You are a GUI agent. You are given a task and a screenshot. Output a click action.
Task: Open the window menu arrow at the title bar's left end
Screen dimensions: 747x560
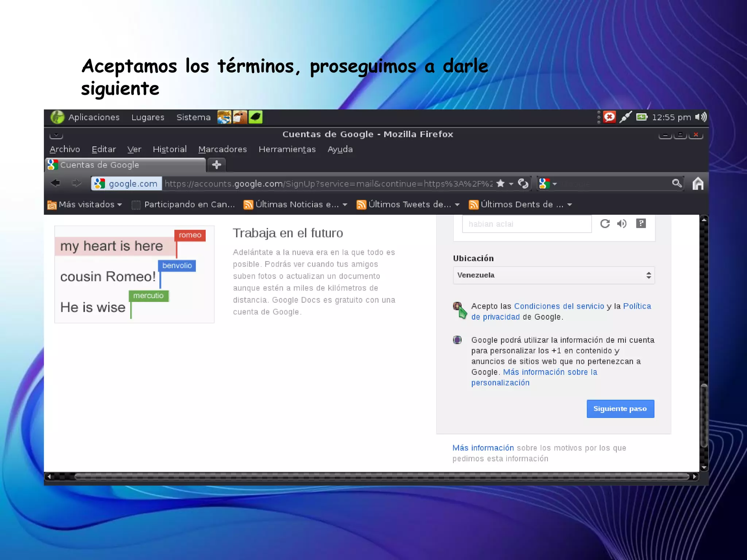click(x=56, y=135)
